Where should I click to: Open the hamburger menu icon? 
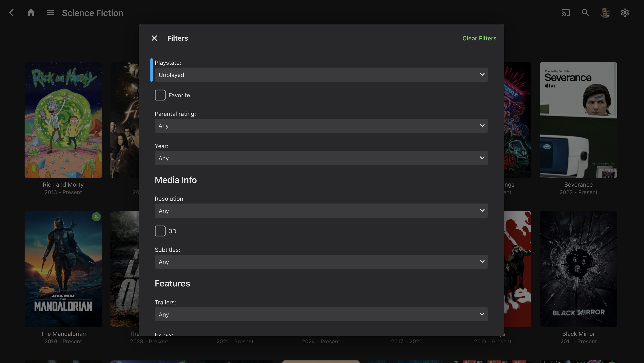(x=50, y=13)
